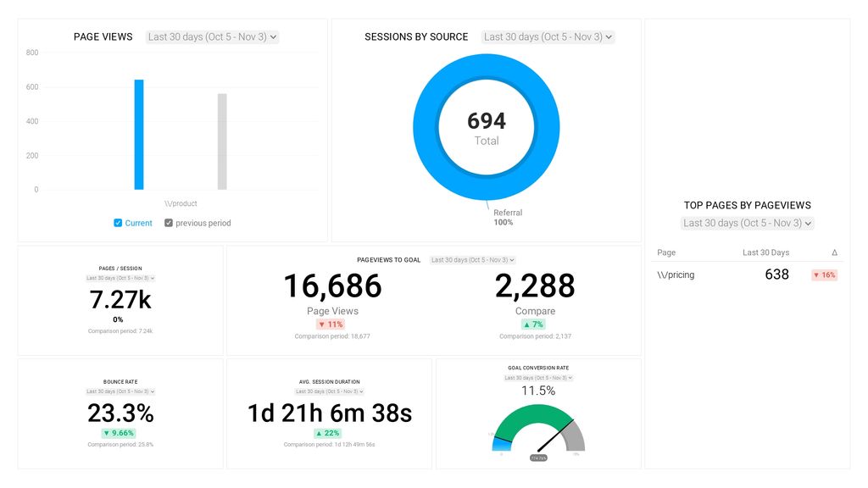Click the \\/pricing page row
Screen dimensions: 868x488
point(748,274)
